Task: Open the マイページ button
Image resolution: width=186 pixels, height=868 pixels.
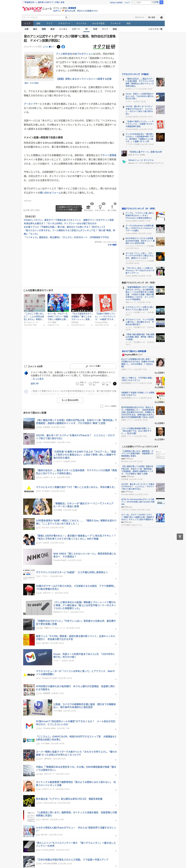Action: click(x=139, y=17)
